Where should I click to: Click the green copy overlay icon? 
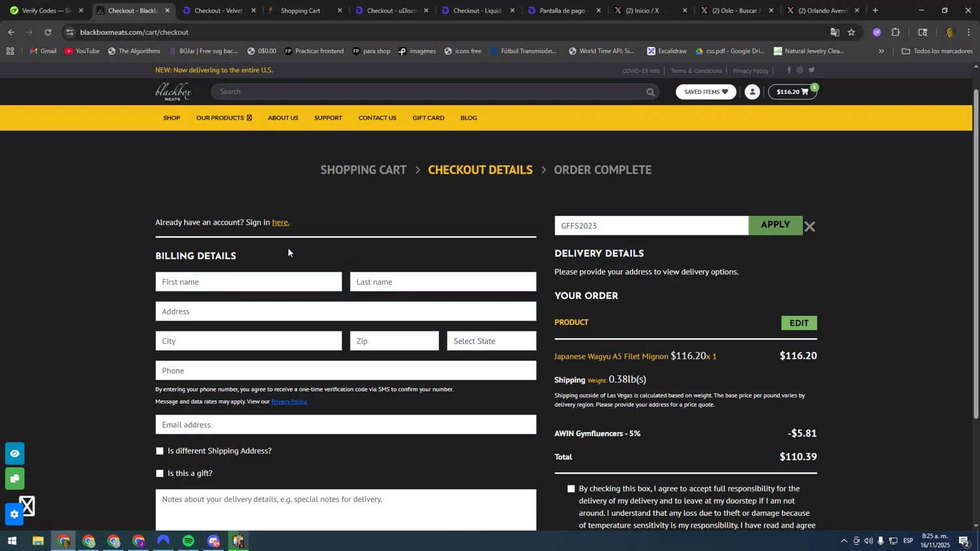[14, 479]
